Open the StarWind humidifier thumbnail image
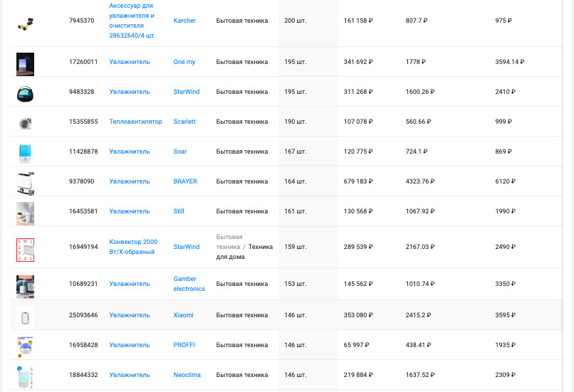Screen dimensions: 574x392 tap(25, 95)
